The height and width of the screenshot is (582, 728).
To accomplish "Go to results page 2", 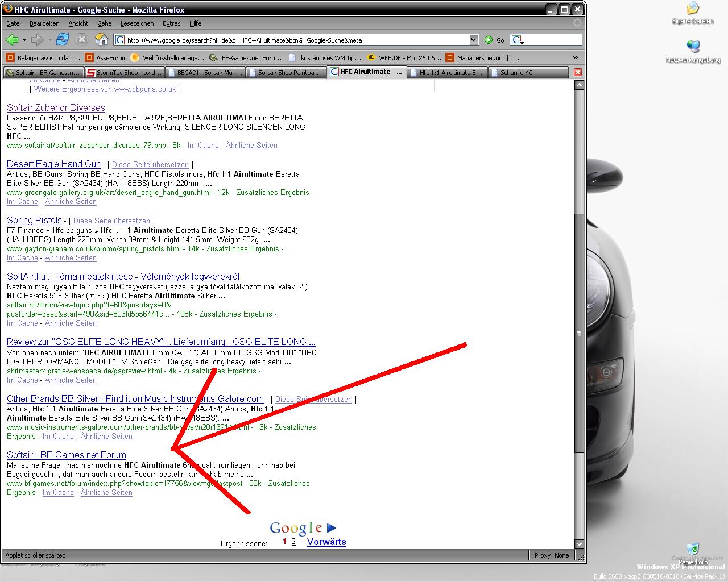I will (293, 542).
